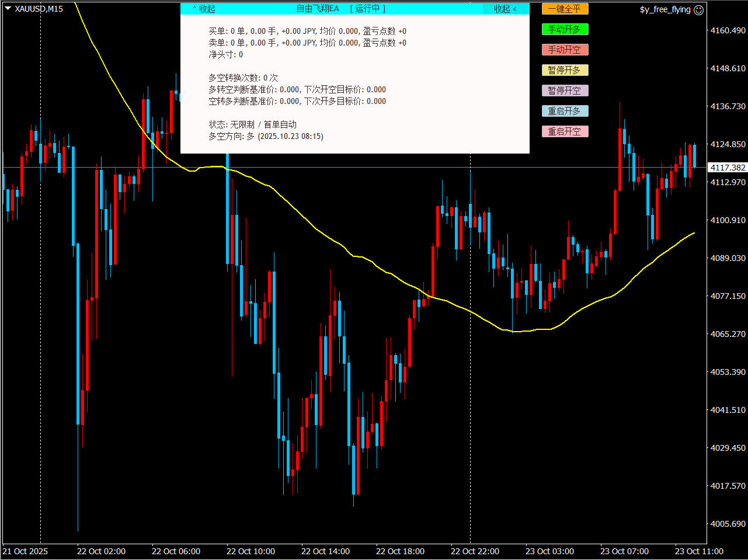Collapse button column with '收起 <'

(505, 9)
